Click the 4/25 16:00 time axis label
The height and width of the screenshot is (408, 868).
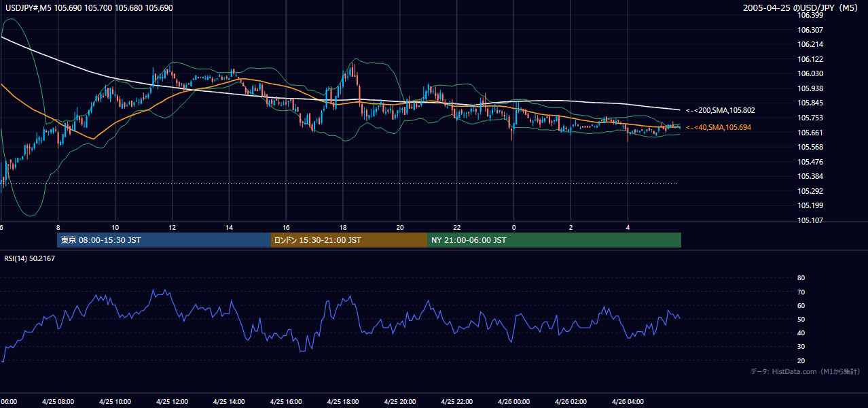click(286, 401)
